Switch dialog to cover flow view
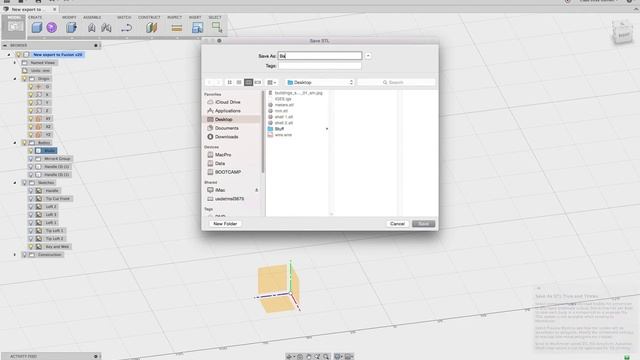 click(x=258, y=82)
